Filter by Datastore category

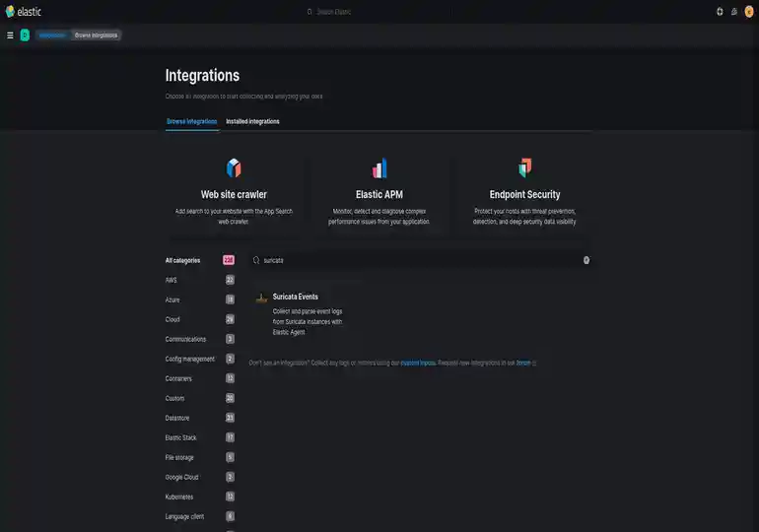tap(200, 418)
